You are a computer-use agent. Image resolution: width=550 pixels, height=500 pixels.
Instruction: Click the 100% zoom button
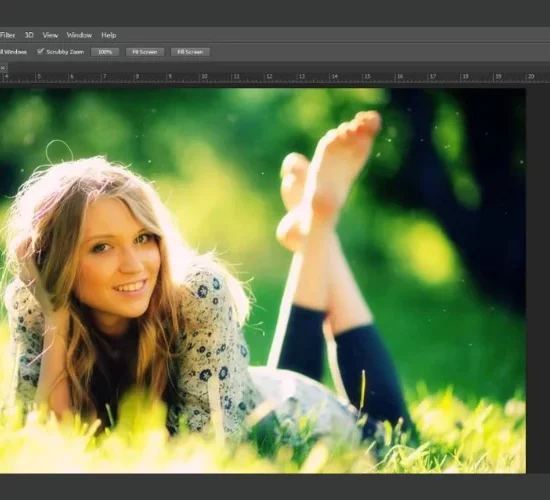[105, 52]
